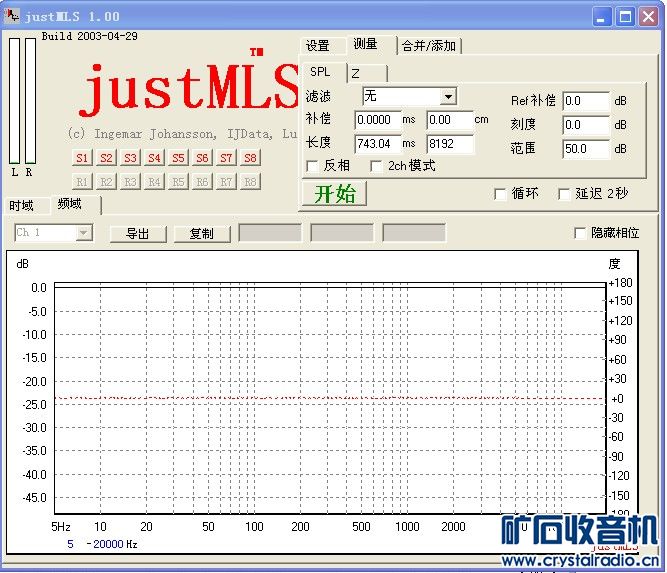Minimize the justMLS window

601,17
